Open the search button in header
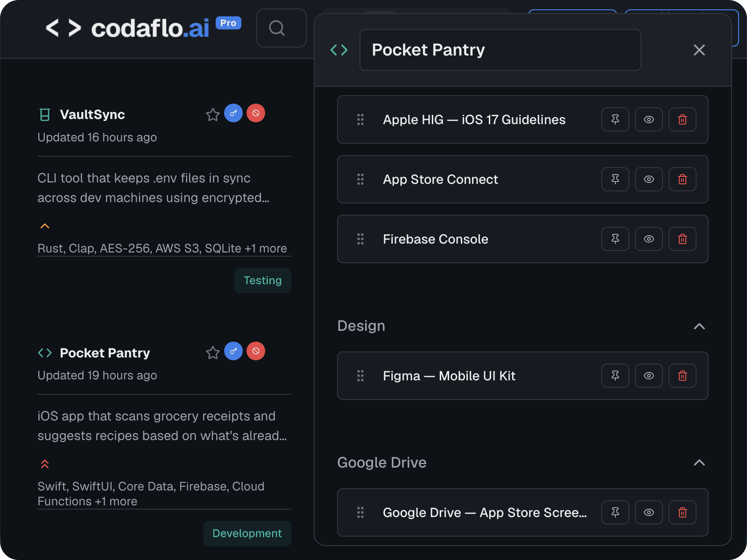 coord(281,28)
